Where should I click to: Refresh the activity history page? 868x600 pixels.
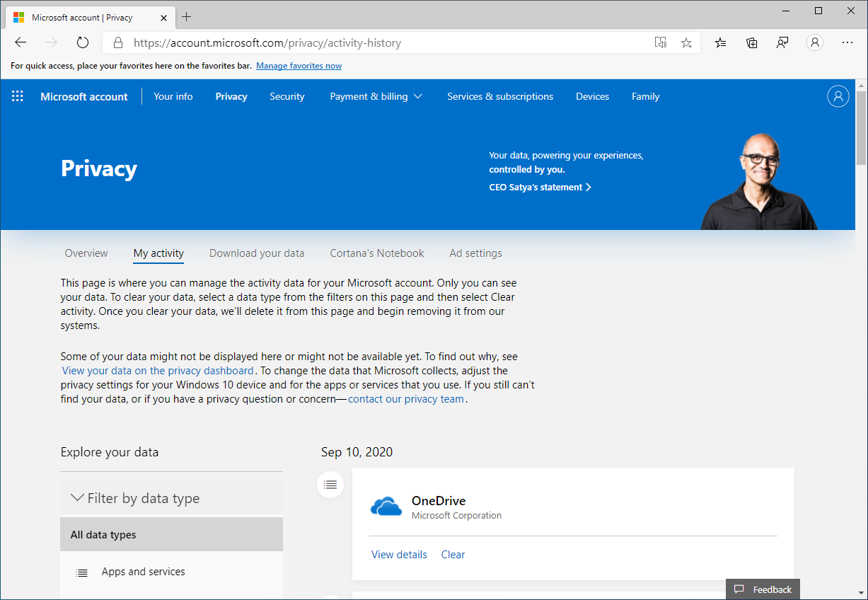pyautogui.click(x=83, y=42)
